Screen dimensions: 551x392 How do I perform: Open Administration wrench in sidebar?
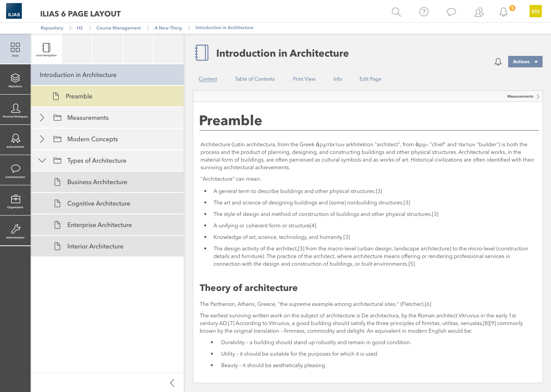[x=15, y=231]
